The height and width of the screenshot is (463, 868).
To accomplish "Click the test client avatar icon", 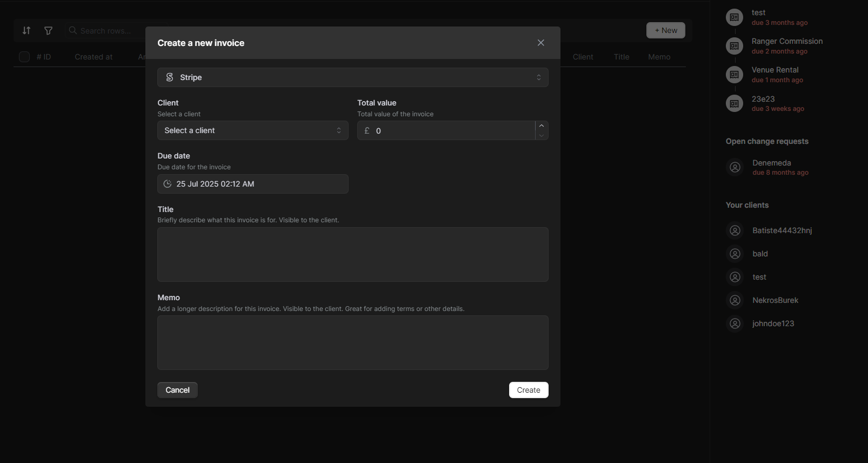I will coord(735,277).
